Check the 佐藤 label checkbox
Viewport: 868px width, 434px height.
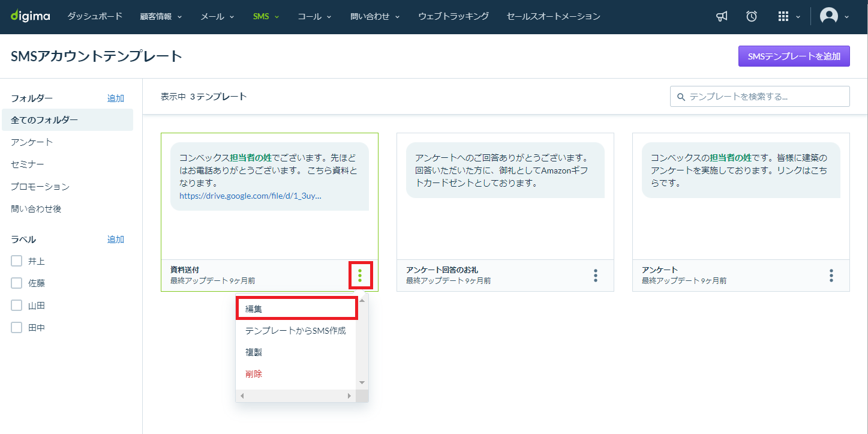point(17,283)
